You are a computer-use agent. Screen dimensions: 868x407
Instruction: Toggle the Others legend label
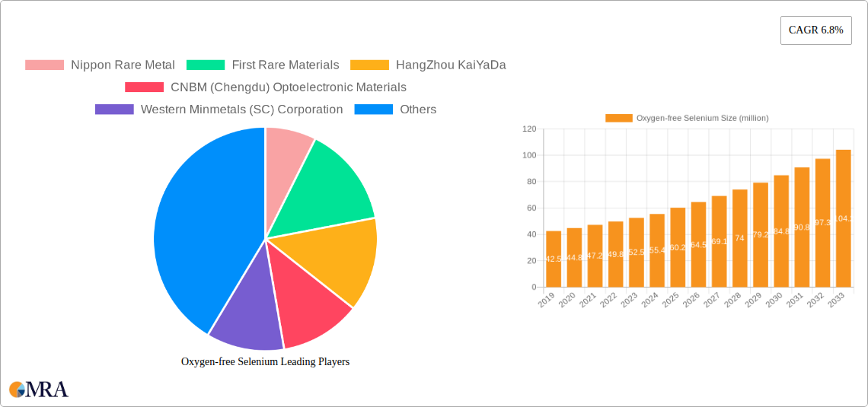[x=419, y=110]
